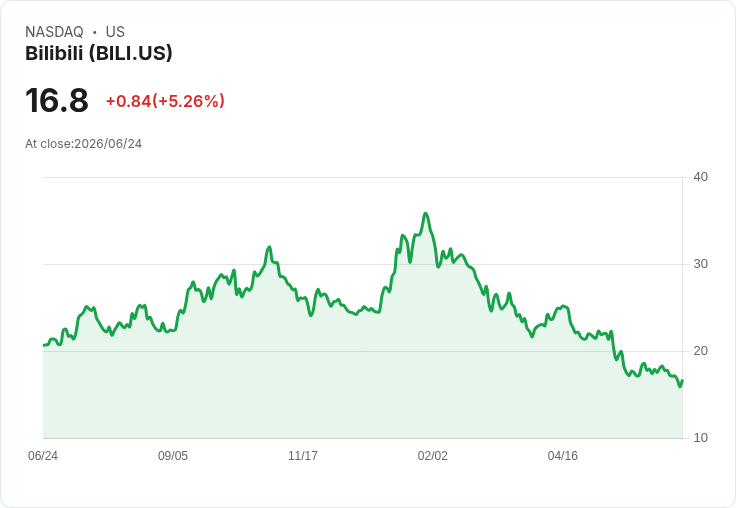Viewport: 736px width, 508px height.
Task: Click the 30 price axis label
Action: pos(700,264)
